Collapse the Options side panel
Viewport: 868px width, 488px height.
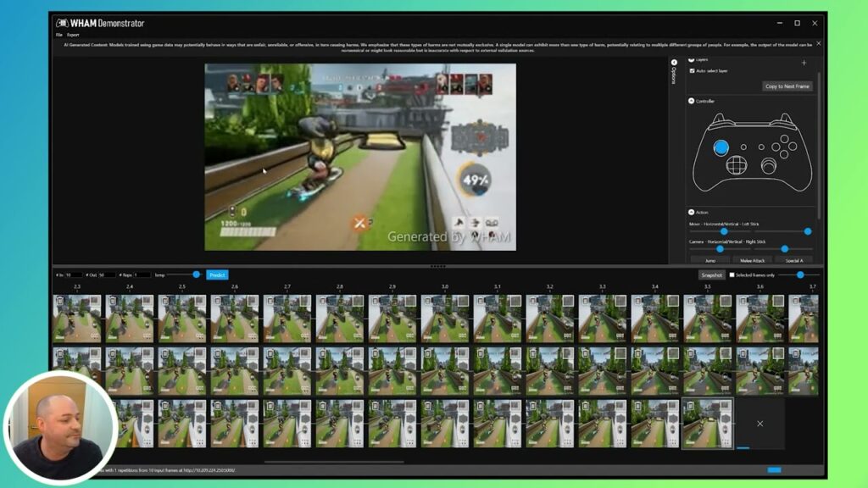(674, 63)
